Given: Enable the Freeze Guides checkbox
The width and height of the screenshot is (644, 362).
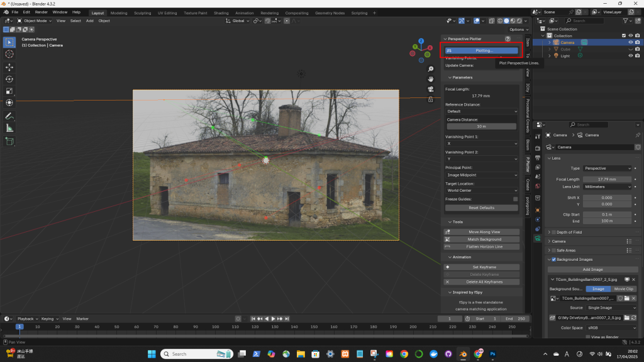Looking at the screenshot, I should pos(515,199).
